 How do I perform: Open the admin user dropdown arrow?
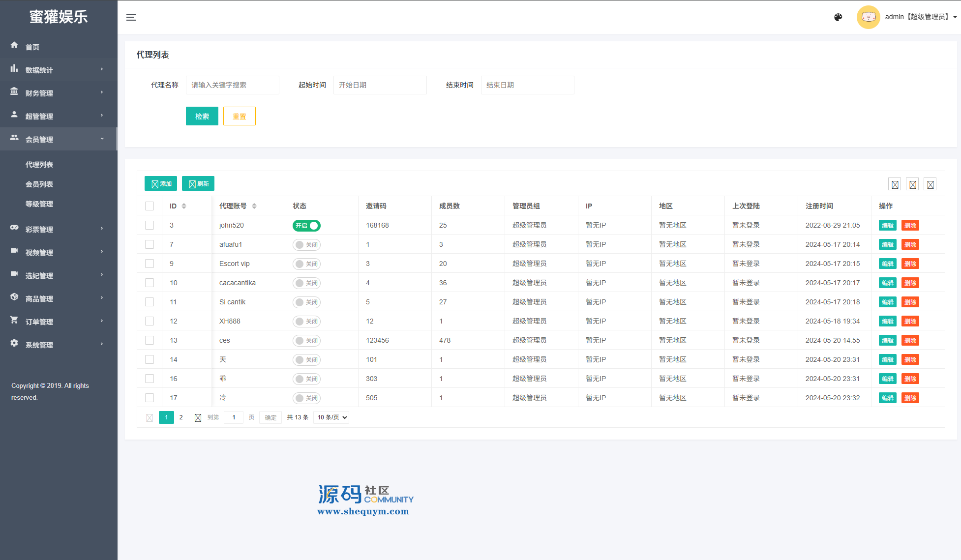pyautogui.click(x=955, y=17)
